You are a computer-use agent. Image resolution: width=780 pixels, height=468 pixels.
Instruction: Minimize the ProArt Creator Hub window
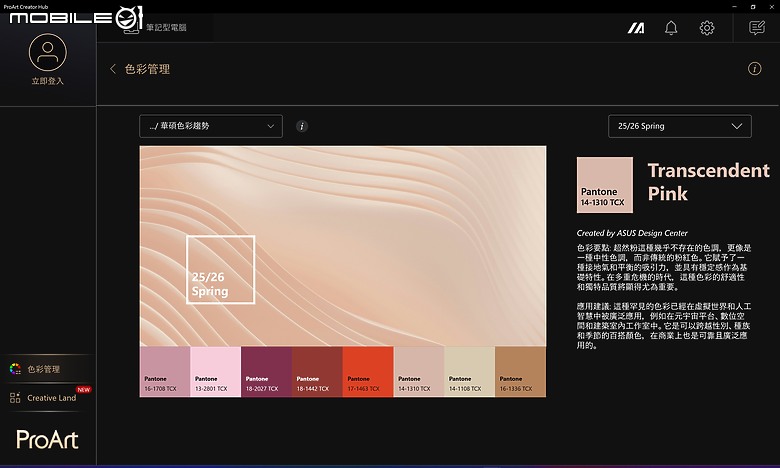(x=735, y=6)
